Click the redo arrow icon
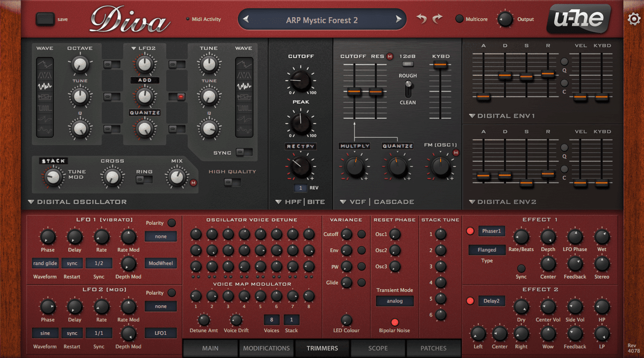This screenshot has width=644, height=358. point(437,18)
